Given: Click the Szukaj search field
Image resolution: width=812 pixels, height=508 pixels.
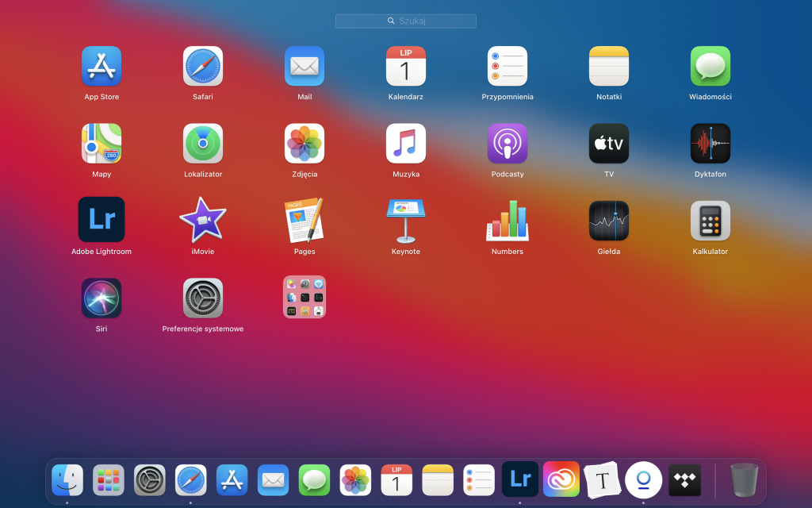Looking at the screenshot, I should 405,21.
